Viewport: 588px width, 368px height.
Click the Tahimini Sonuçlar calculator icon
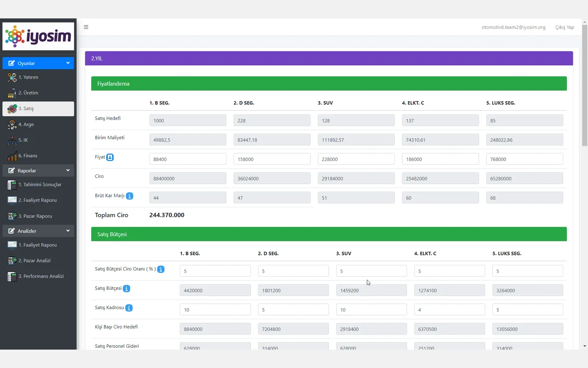coord(12,185)
